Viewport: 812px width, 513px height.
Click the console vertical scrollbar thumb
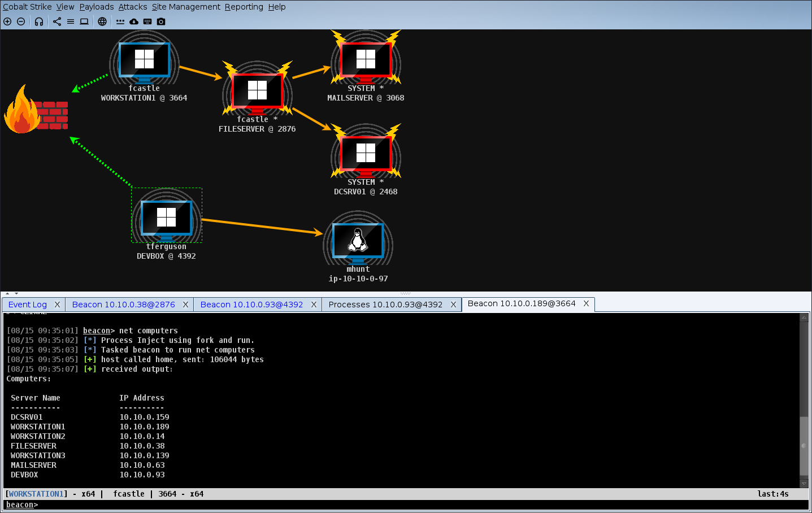(804, 446)
